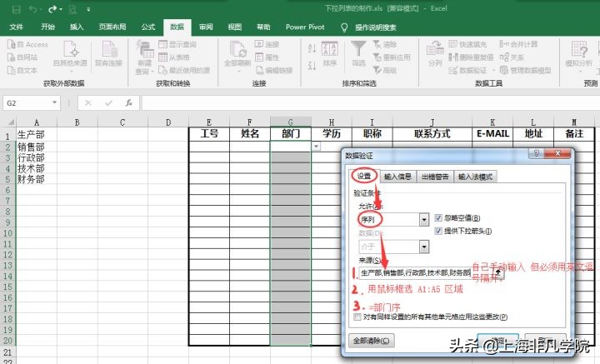Image resolution: width=600 pixels, height=364 pixels.
Task: Select column G header
Action: pyautogui.click(x=291, y=122)
